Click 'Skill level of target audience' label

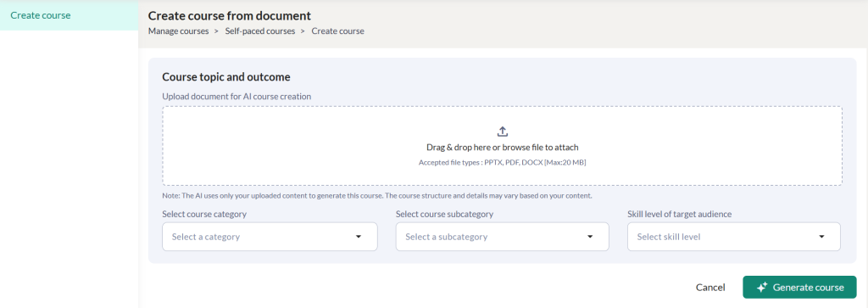point(679,214)
